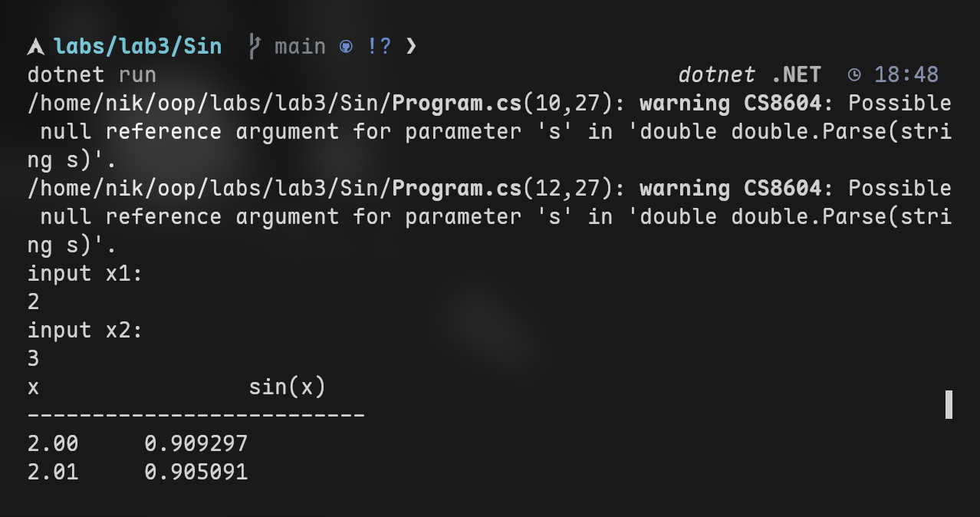This screenshot has height=517, width=980.
Task: Click the entered x2 value 3
Action: (x=34, y=359)
